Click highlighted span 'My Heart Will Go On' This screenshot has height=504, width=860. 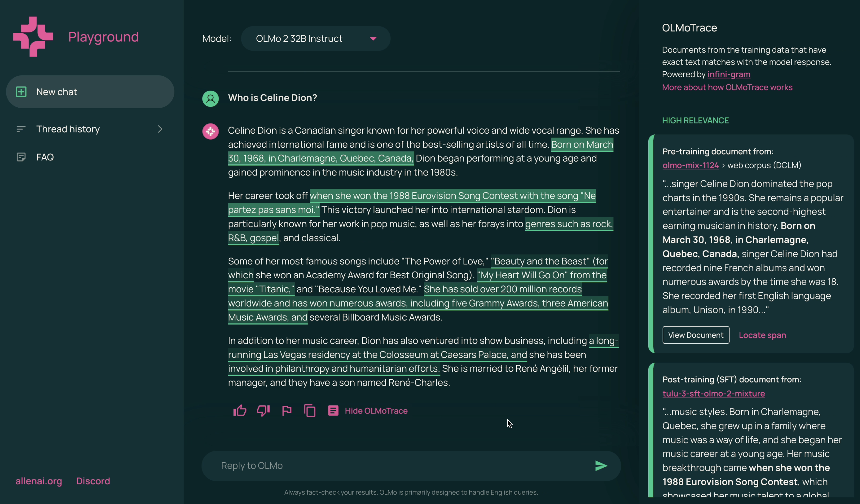(x=542, y=275)
